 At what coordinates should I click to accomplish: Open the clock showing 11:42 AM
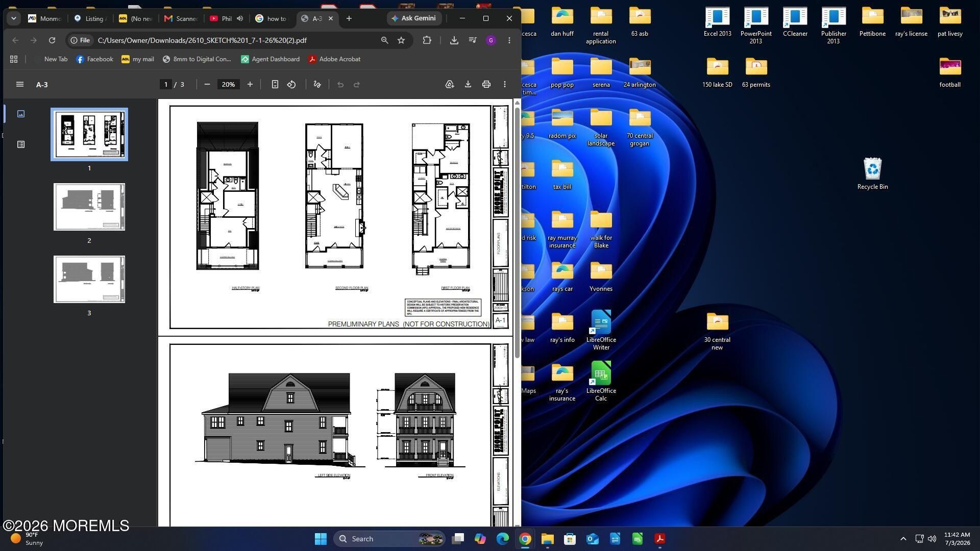tap(957, 539)
